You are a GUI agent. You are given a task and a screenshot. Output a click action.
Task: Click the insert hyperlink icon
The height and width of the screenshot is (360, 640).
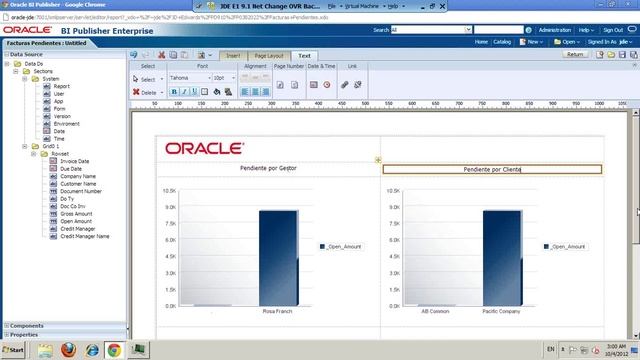tap(344, 84)
